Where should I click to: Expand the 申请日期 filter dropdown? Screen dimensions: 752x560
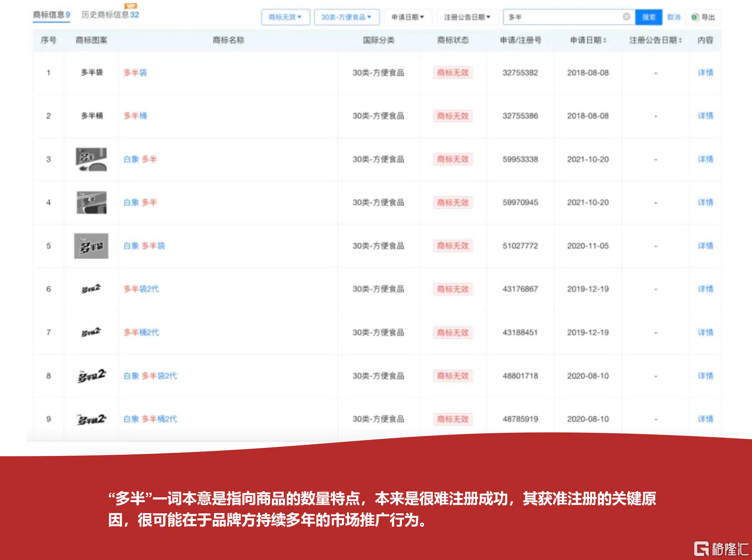[408, 17]
